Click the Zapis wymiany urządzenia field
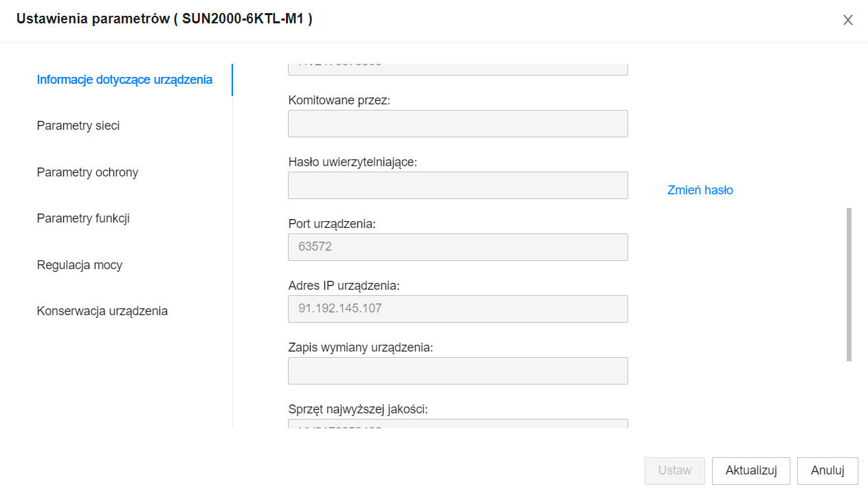 tap(458, 371)
